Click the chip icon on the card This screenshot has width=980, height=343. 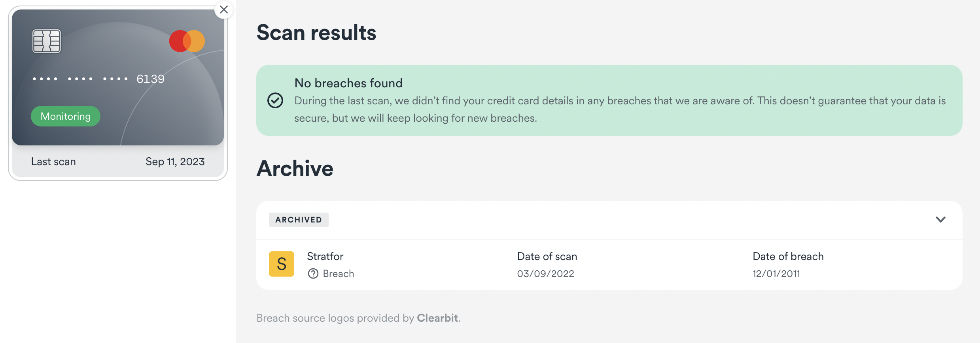click(47, 41)
